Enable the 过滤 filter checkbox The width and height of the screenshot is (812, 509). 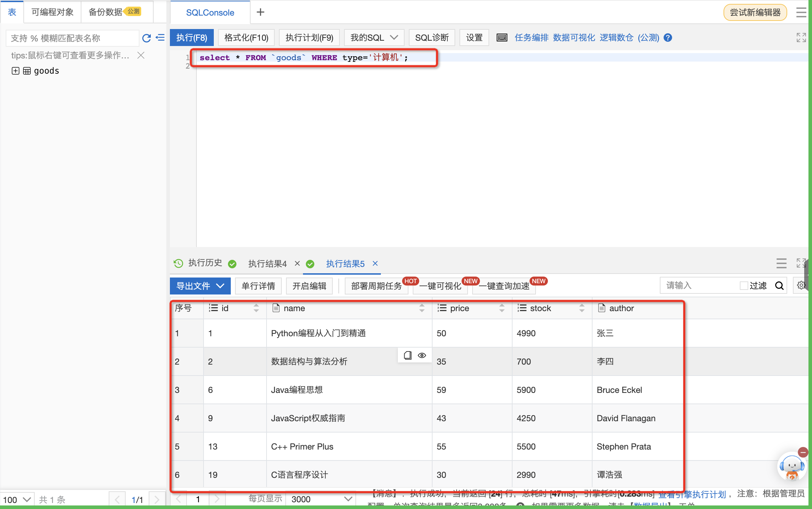[x=744, y=286]
